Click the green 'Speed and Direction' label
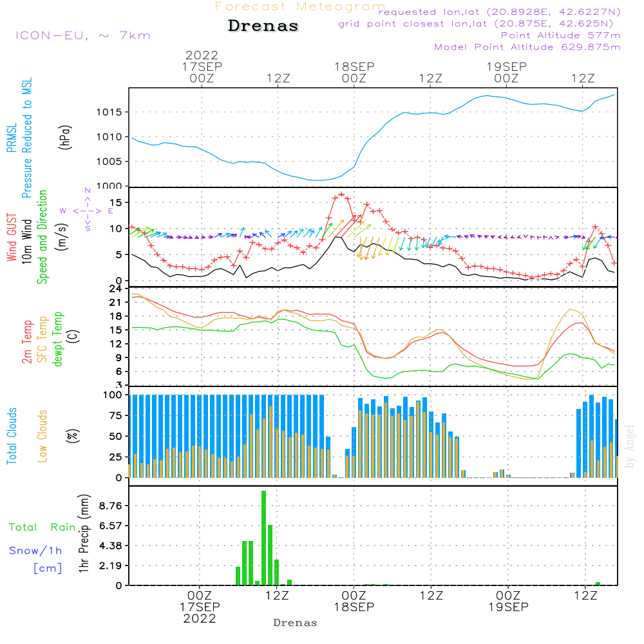The width and height of the screenshot is (644, 644). 42,237
